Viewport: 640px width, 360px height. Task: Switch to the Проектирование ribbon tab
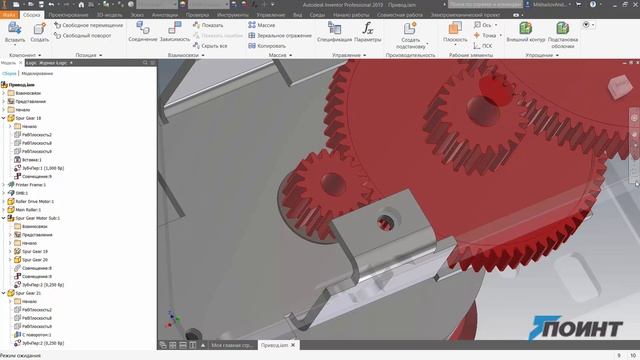point(68,15)
